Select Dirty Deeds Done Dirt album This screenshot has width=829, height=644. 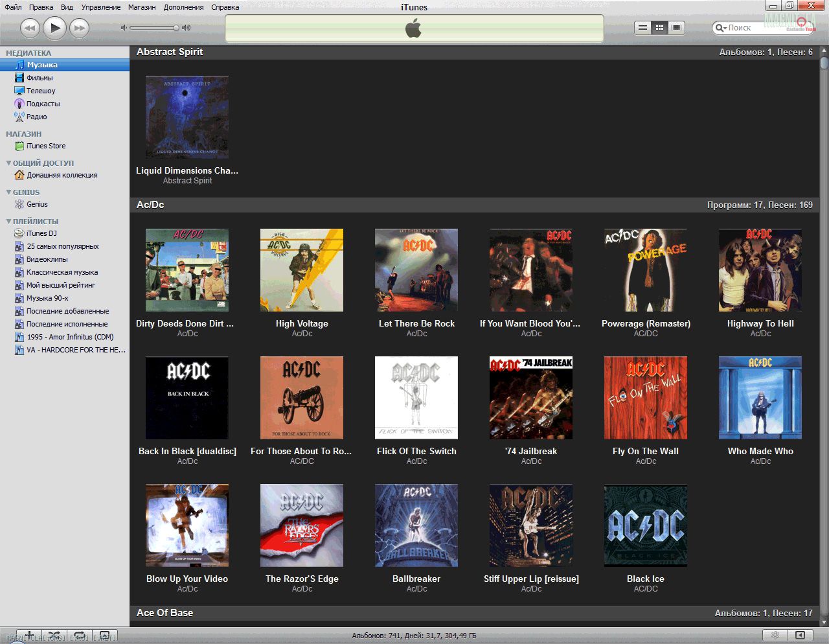pyautogui.click(x=187, y=270)
